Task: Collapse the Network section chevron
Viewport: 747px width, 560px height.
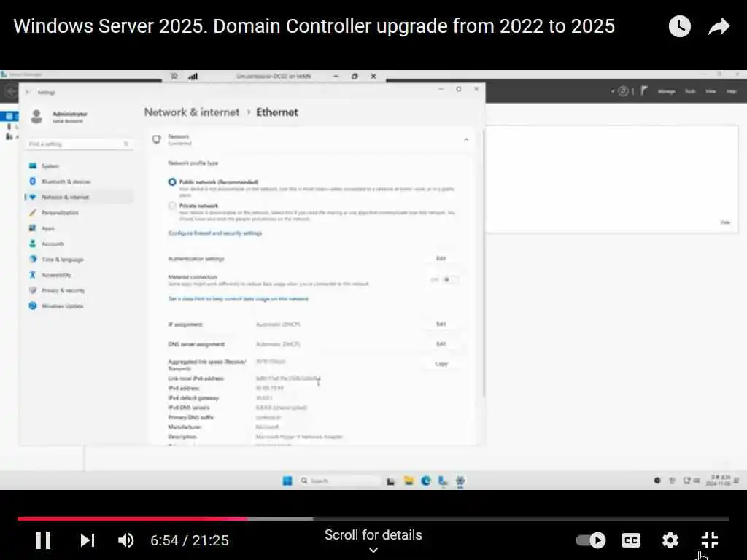Action: click(466, 139)
